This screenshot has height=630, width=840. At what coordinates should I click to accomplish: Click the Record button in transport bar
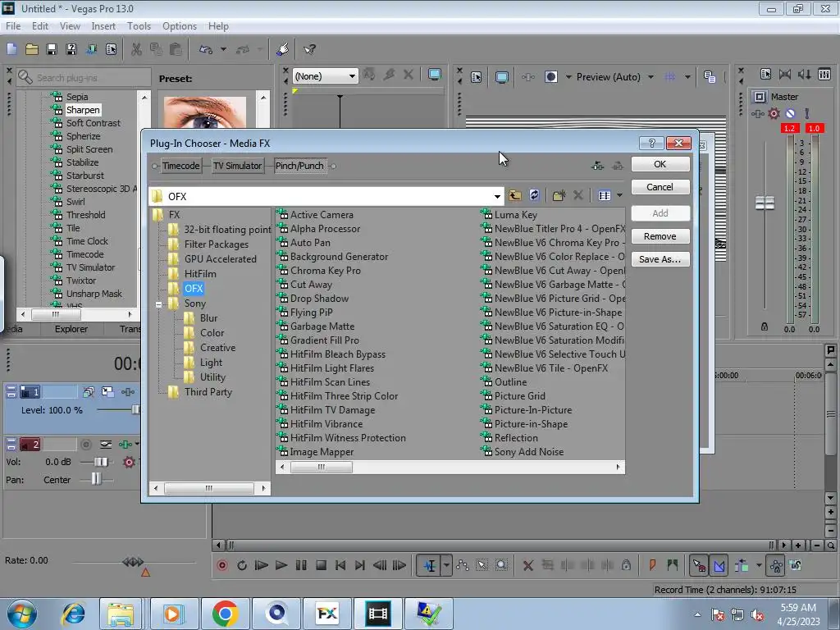pos(221,565)
